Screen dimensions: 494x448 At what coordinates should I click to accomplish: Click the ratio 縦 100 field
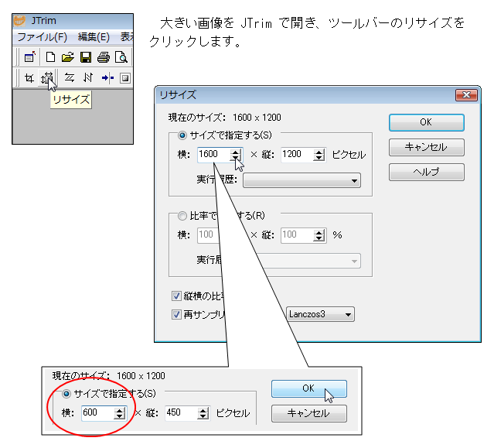[x=297, y=235]
